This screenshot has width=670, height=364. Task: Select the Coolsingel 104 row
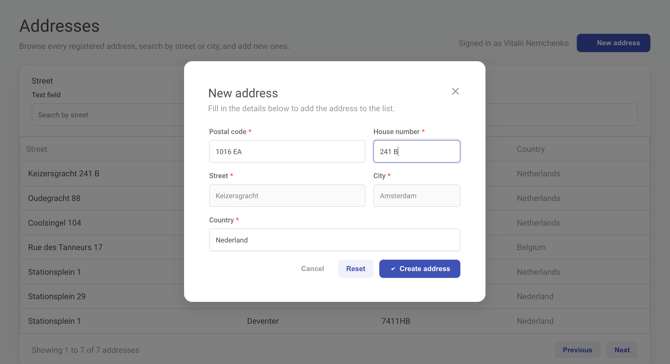pyautogui.click(x=335, y=223)
